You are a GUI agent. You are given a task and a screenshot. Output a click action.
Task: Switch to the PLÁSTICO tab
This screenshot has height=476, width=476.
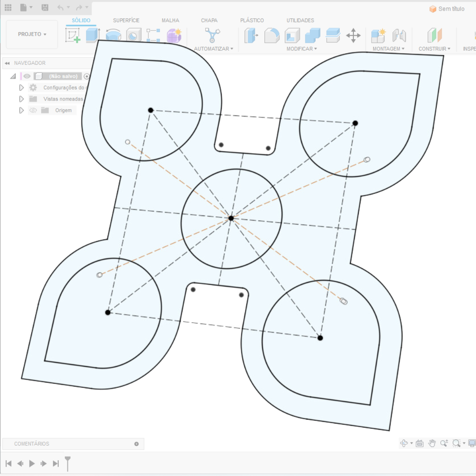(x=252, y=20)
